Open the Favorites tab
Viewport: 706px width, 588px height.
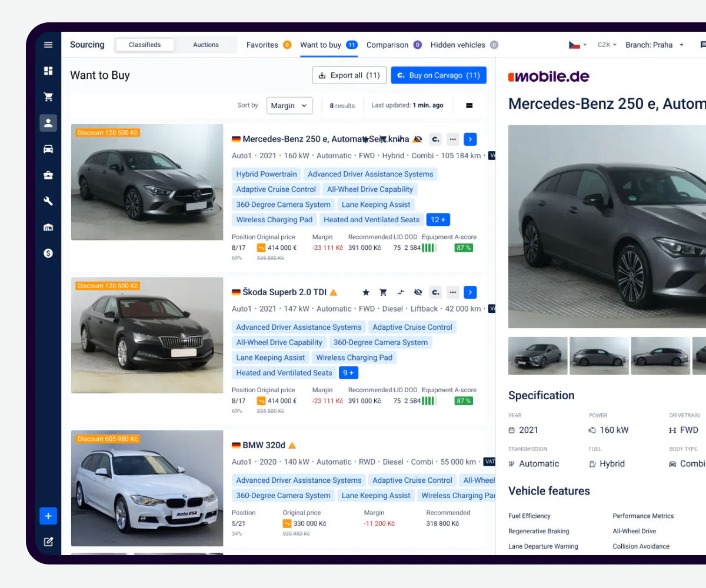[268, 45]
